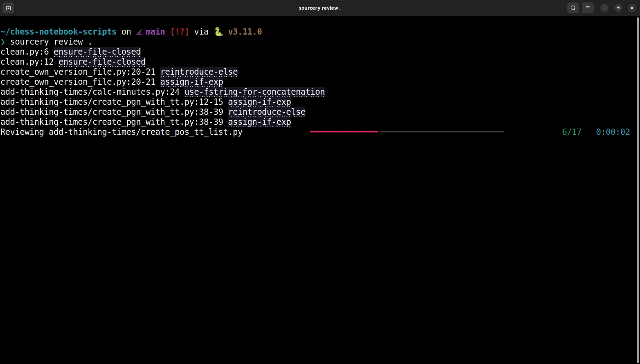Open assign-if-exp link for create_pgn_with_tt.py:12-15
The height and width of the screenshot is (364, 640).
pos(259,102)
